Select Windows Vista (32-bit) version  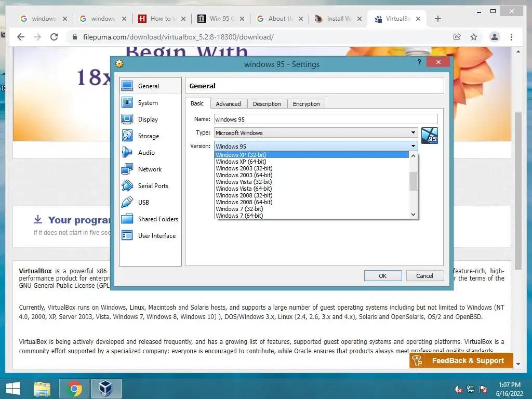(x=312, y=182)
